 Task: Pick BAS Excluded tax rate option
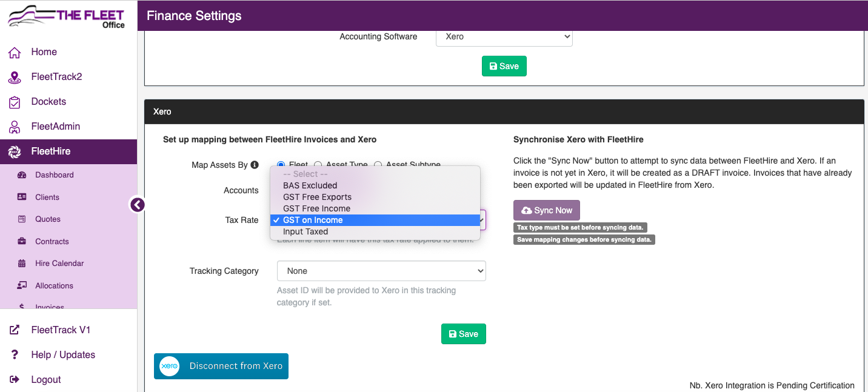click(x=310, y=185)
